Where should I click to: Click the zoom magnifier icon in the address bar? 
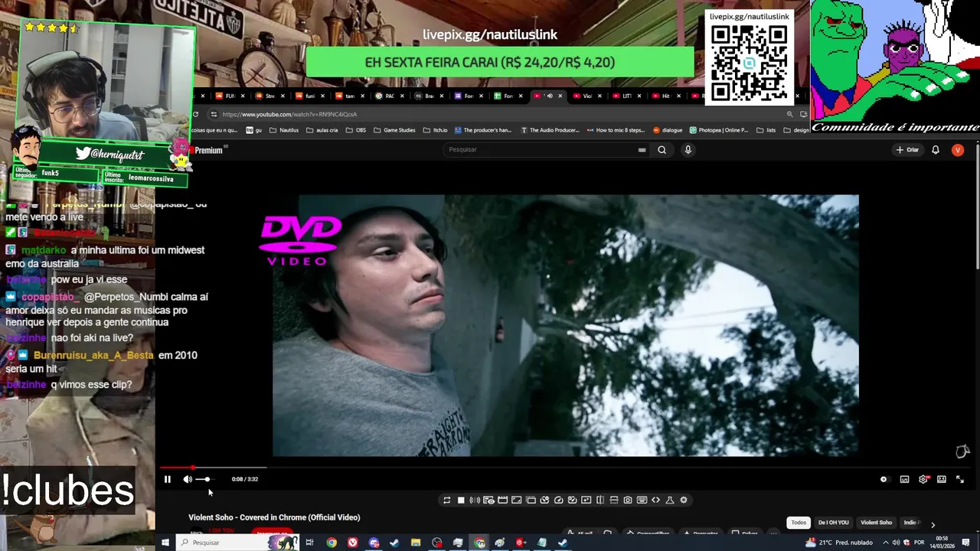pos(789,115)
